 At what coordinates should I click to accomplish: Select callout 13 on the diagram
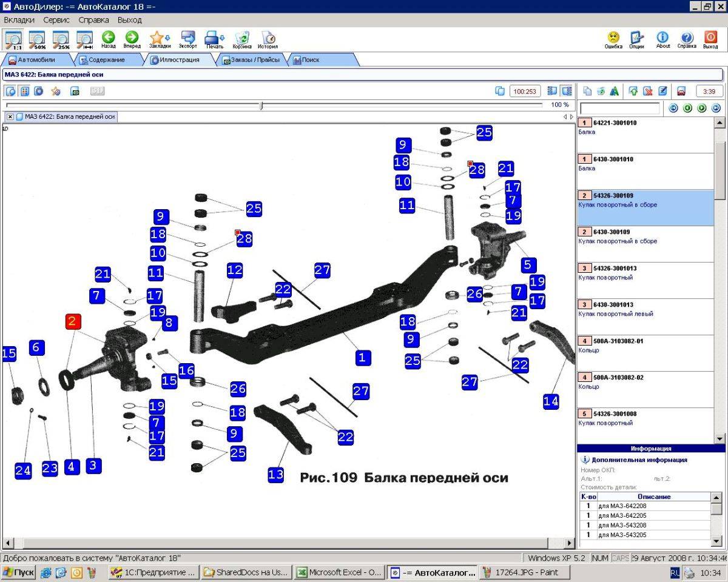tap(275, 474)
